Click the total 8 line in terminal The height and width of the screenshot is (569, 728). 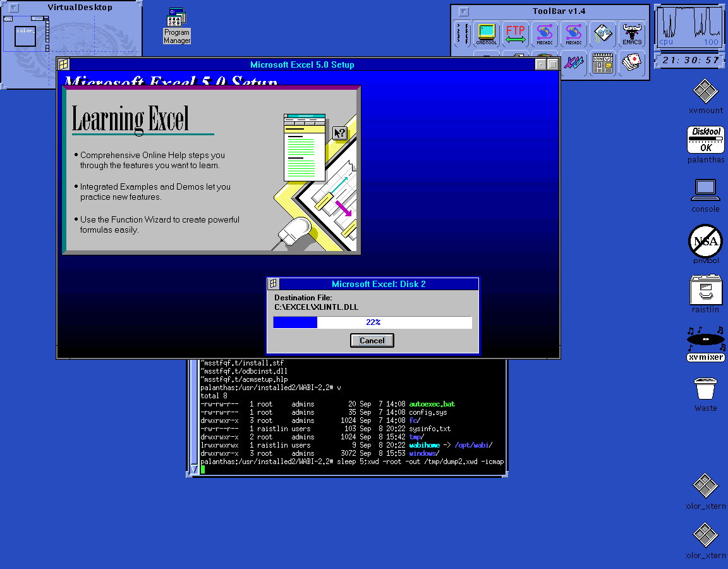tap(214, 396)
